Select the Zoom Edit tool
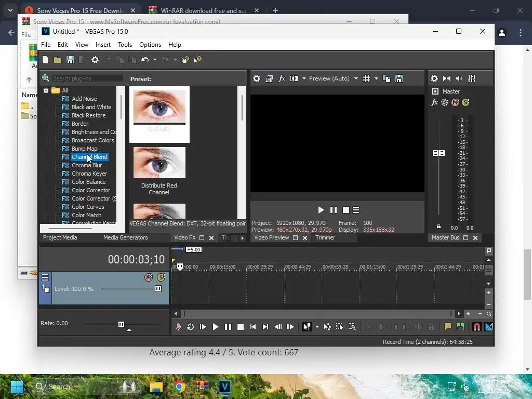Screen dimensions: 532x399 (x=352, y=327)
